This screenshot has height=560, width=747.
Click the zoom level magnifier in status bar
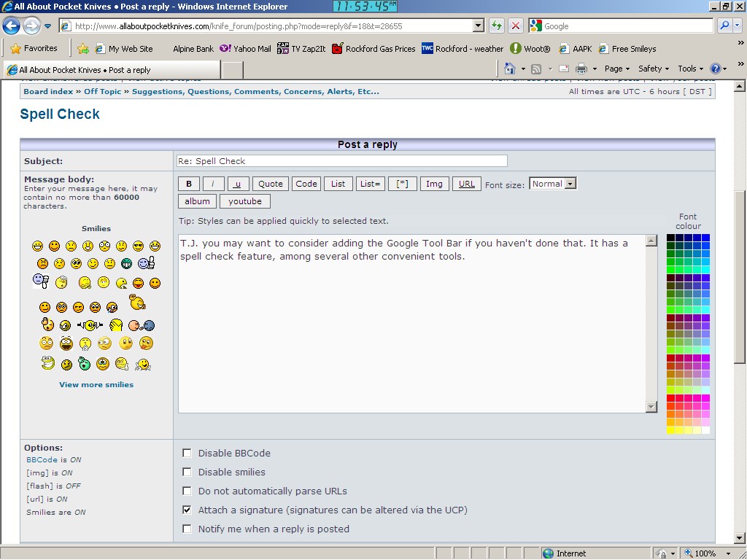(x=689, y=553)
